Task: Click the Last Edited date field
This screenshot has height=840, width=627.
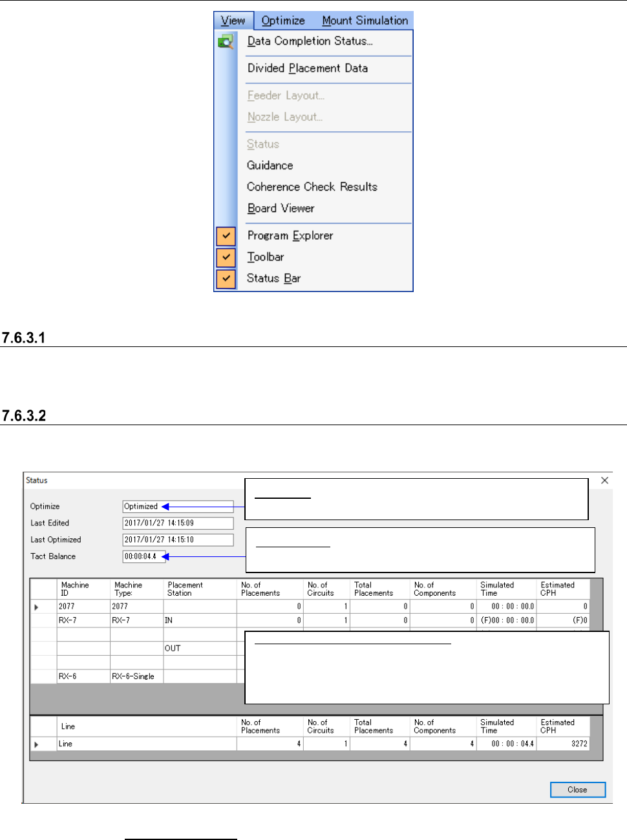Action: [x=178, y=523]
